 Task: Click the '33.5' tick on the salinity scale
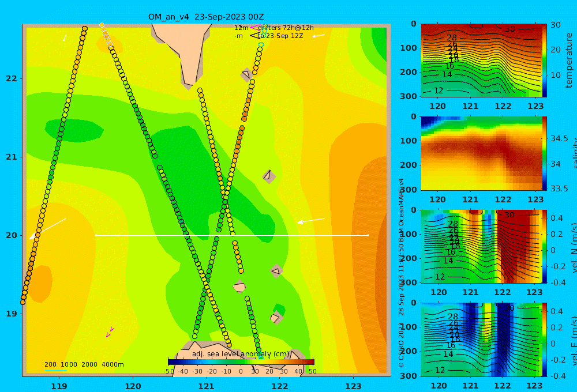click(x=559, y=189)
